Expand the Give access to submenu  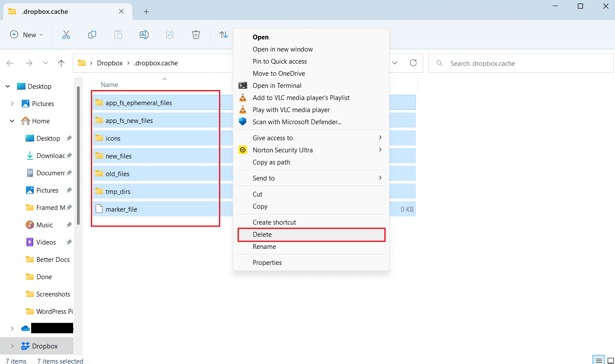(x=380, y=138)
